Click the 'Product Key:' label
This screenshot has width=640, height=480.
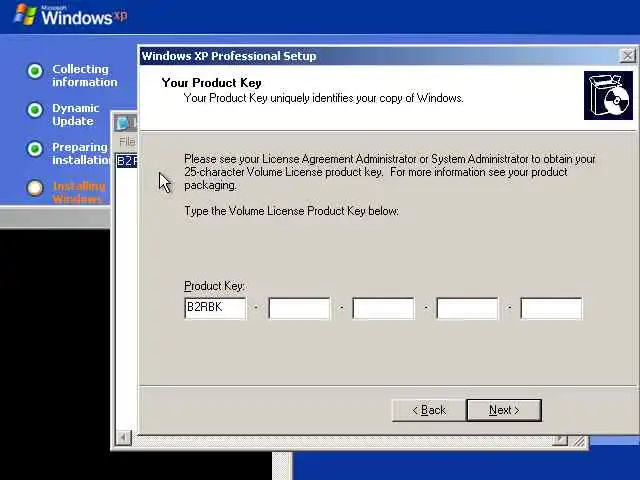(214, 286)
